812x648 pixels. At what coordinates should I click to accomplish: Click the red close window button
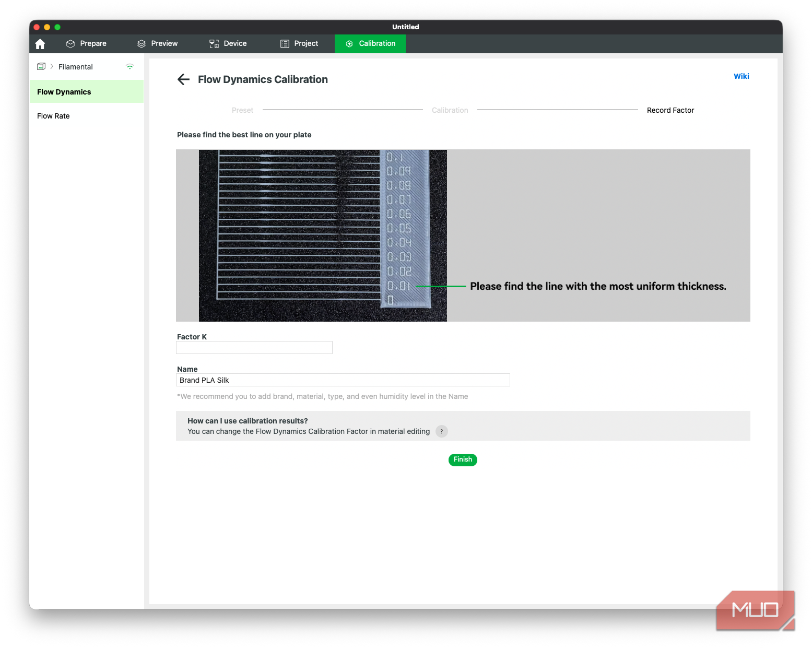(37, 27)
